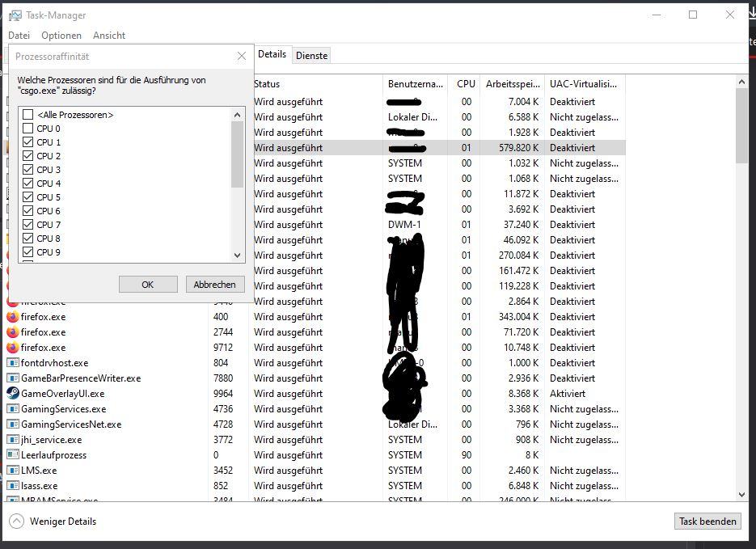Screen dimensions: 756x549
Task: Click firefox.exe icon with PID 9712
Action: 13,348
